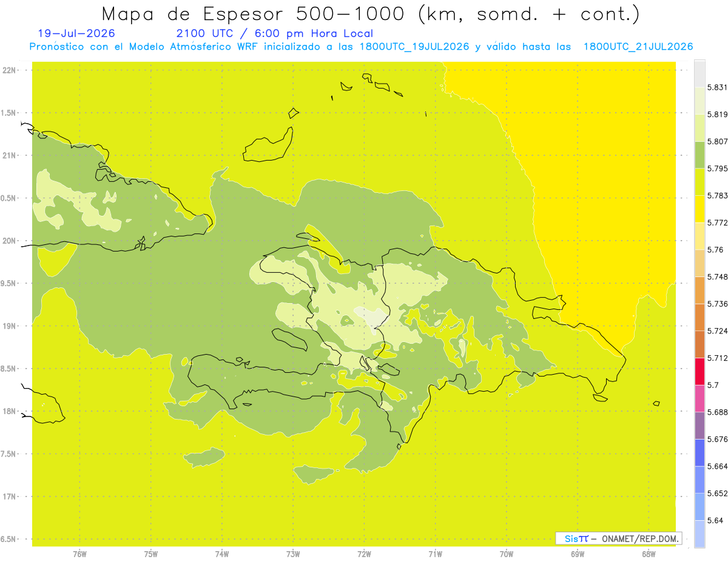Click the 71W longitude label

(x=435, y=554)
